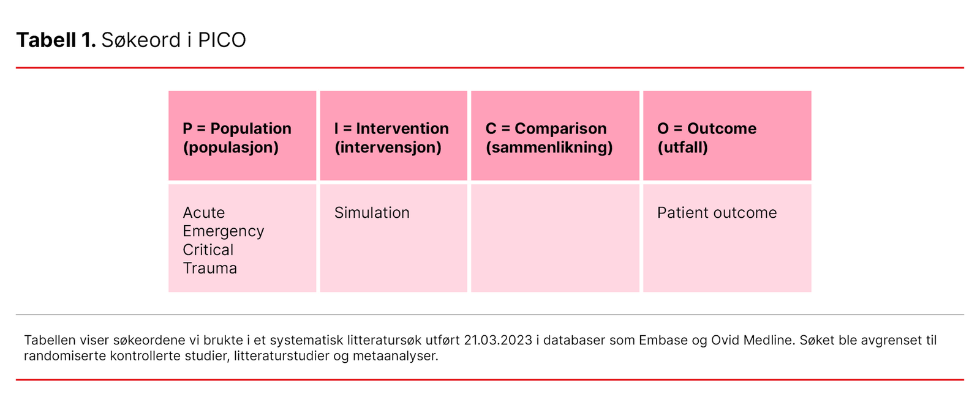Click the word "Trauma" in the Population column
Image resolution: width=980 pixels, height=405 pixels.
(x=210, y=269)
